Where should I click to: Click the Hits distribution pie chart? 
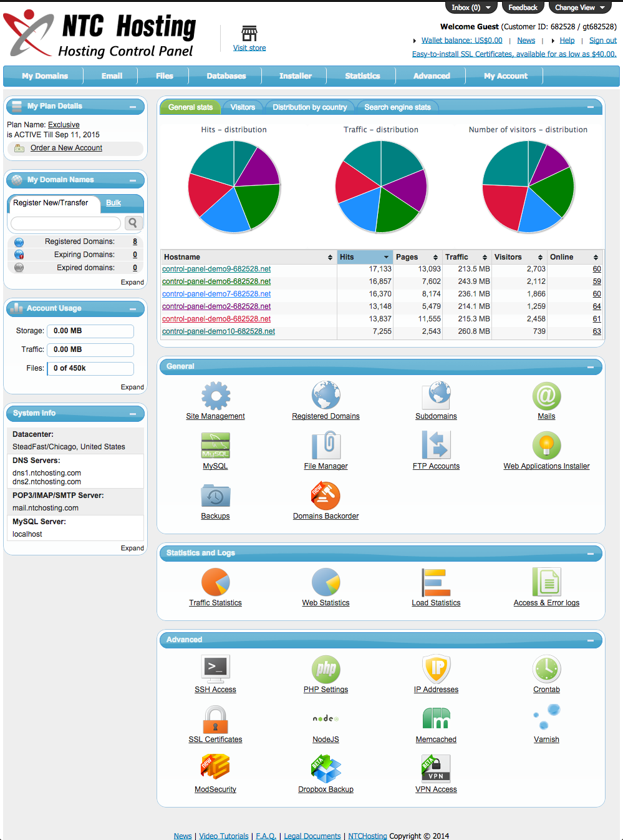point(234,187)
